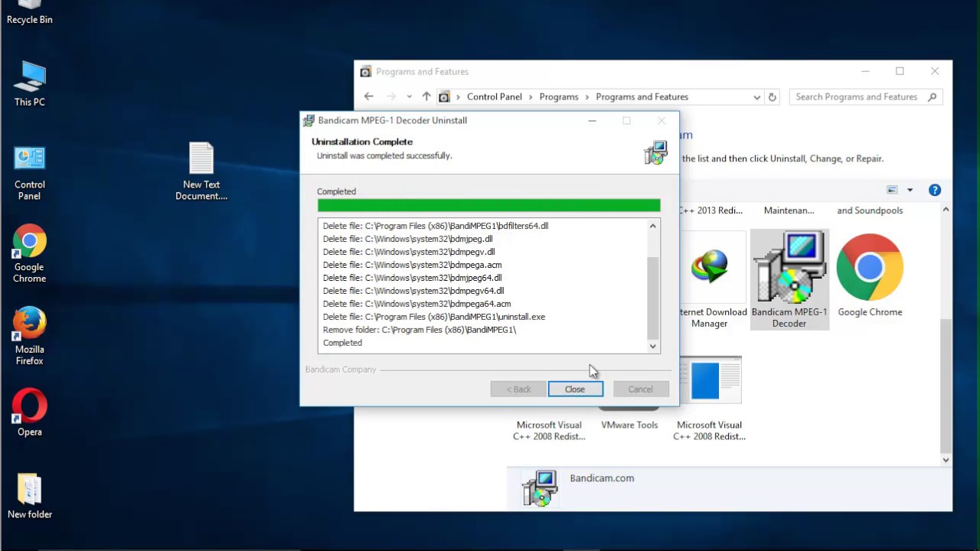
Task: Select This PC desktop icon
Action: click(x=29, y=83)
